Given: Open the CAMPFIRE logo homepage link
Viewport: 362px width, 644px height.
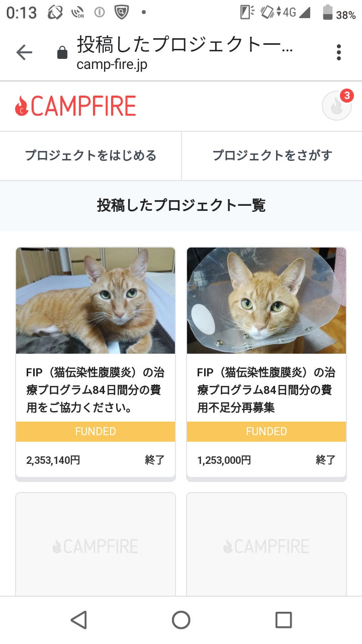Looking at the screenshot, I should click(76, 106).
